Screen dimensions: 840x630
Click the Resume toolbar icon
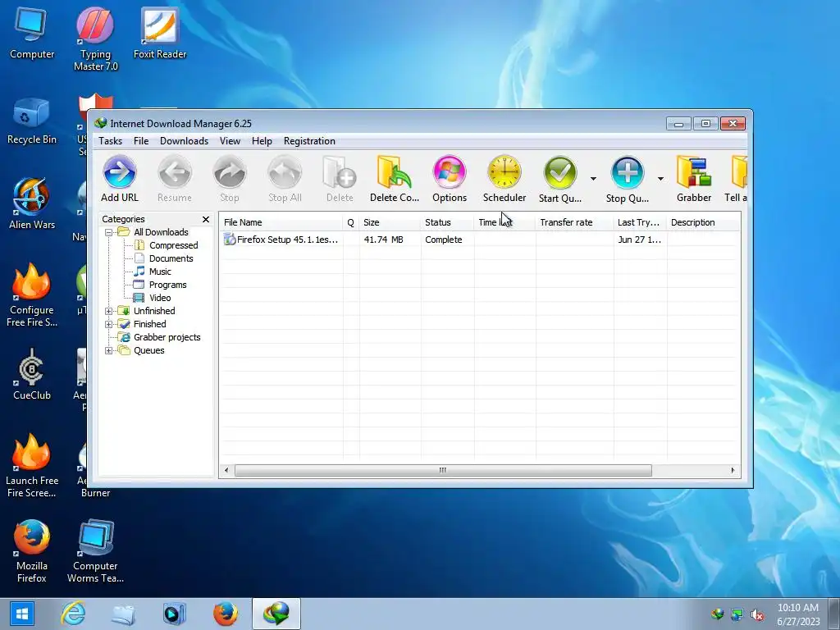[x=175, y=179]
